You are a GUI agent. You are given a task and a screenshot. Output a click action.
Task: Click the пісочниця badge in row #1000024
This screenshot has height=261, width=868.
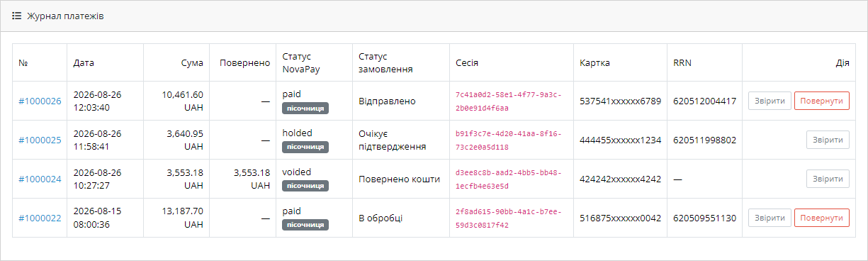[305, 186]
